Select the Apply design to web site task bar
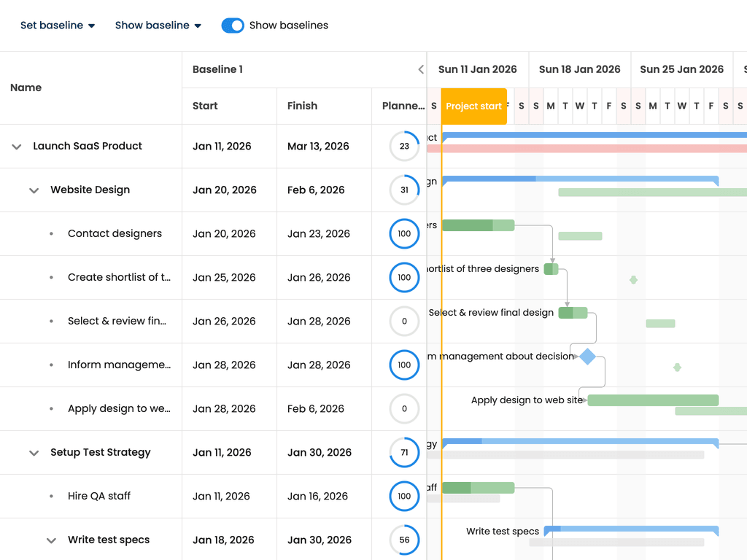This screenshot has width=747, height=560. tap(653, 400)
